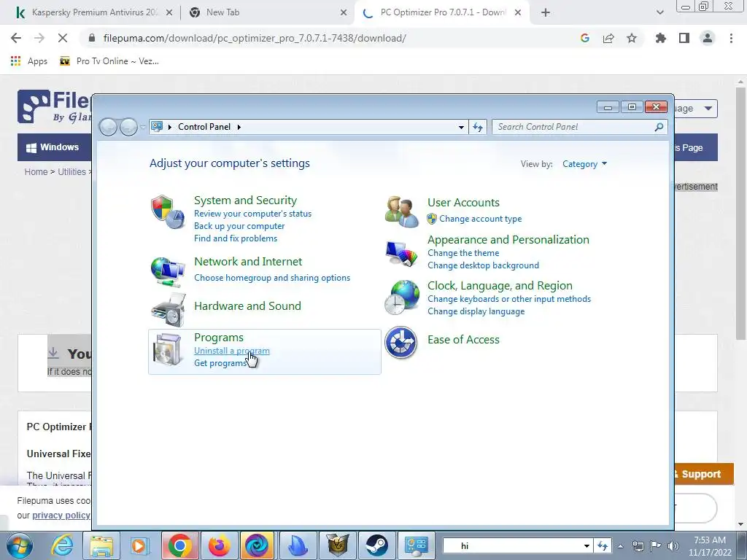747x560 pixels.
Task: Switch to the Kaspersky Premium Antivirus tab
Action: click(x=94, y=12)
